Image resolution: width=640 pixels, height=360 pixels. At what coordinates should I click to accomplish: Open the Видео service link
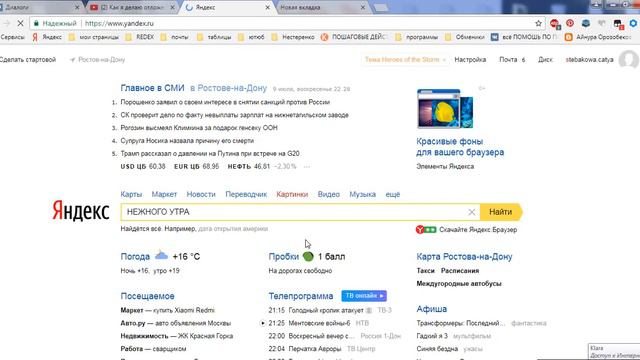pyautogui.click(x=329, y=194)
